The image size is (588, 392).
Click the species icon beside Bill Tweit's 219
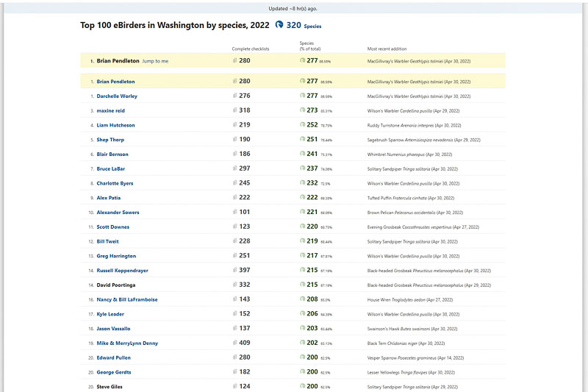302,241
